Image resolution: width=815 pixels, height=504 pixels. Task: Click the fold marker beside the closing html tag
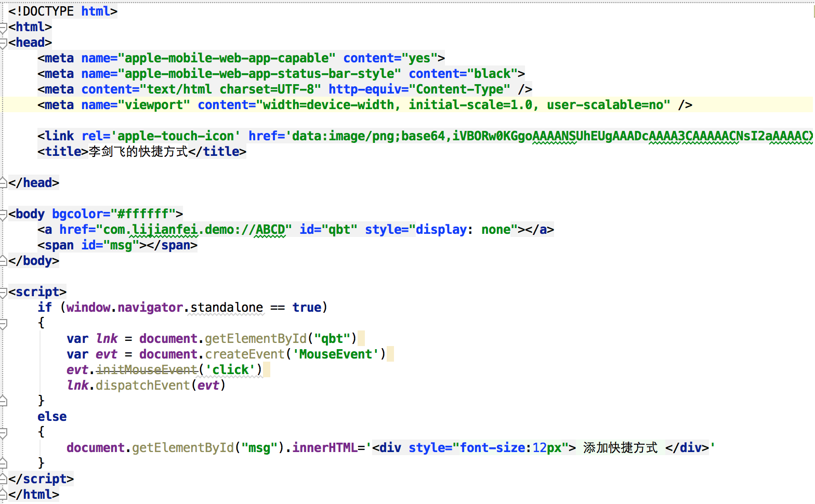(3, 494)
